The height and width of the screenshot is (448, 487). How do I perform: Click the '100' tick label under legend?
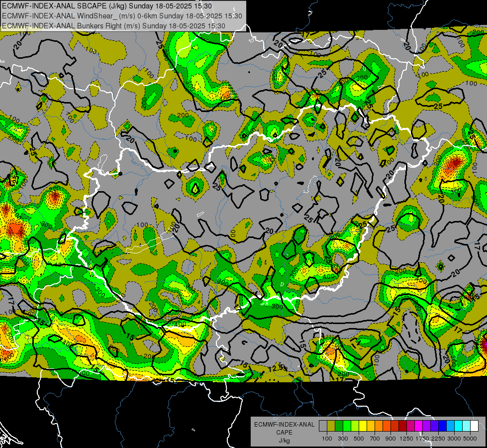tap(327, 439)
